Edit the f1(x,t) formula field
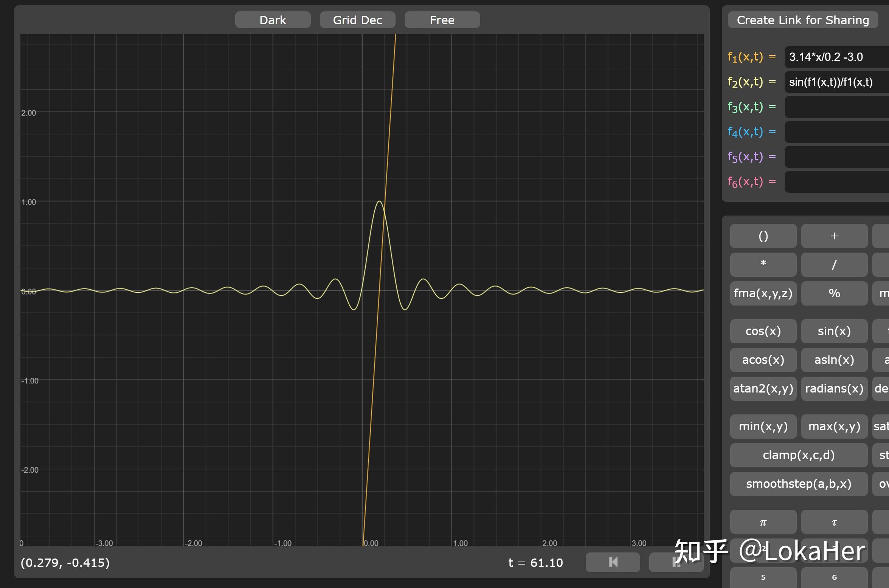The height and width of the screenshot is (588, 889). click(836, 57)
